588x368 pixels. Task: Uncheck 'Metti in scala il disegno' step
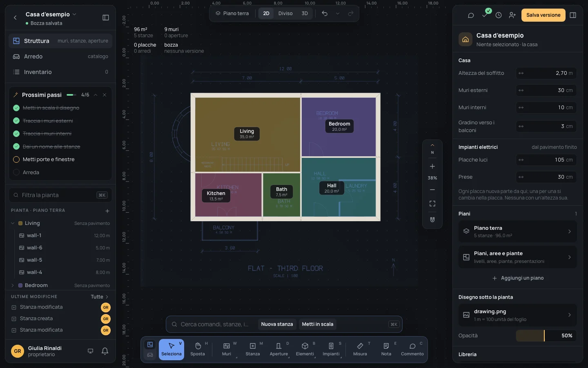pos(16,108)
